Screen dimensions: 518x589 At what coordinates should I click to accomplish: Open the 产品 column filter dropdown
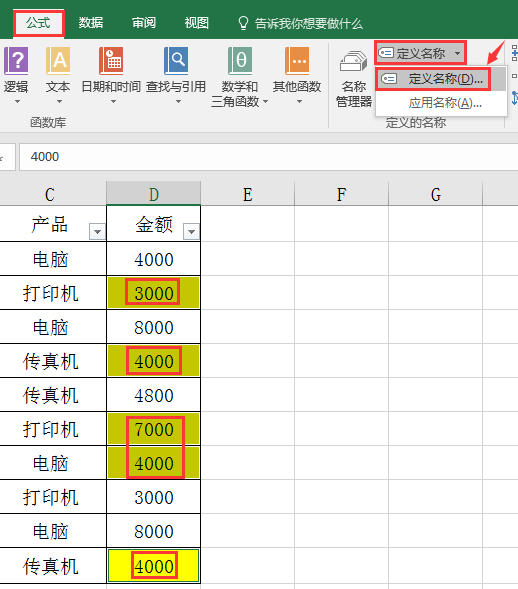tap(97, 231)
